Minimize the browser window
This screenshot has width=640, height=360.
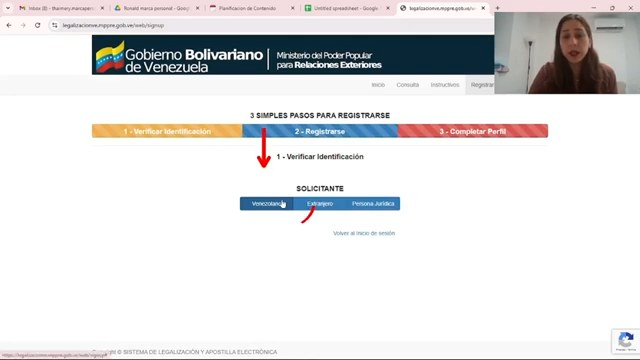pos(594,8)
